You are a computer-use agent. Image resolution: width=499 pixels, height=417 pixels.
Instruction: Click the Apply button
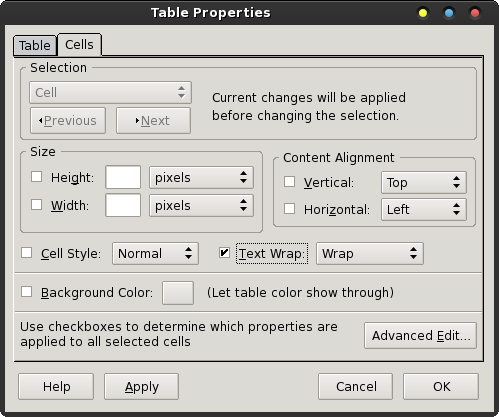click(x=141, y=386)
